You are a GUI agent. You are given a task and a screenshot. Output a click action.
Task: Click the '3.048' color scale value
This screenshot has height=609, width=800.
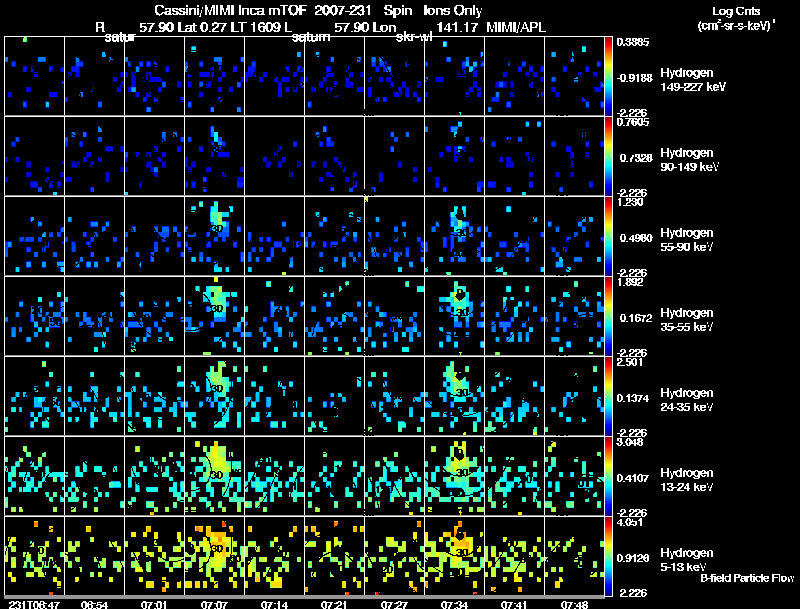tap(630, 442)
